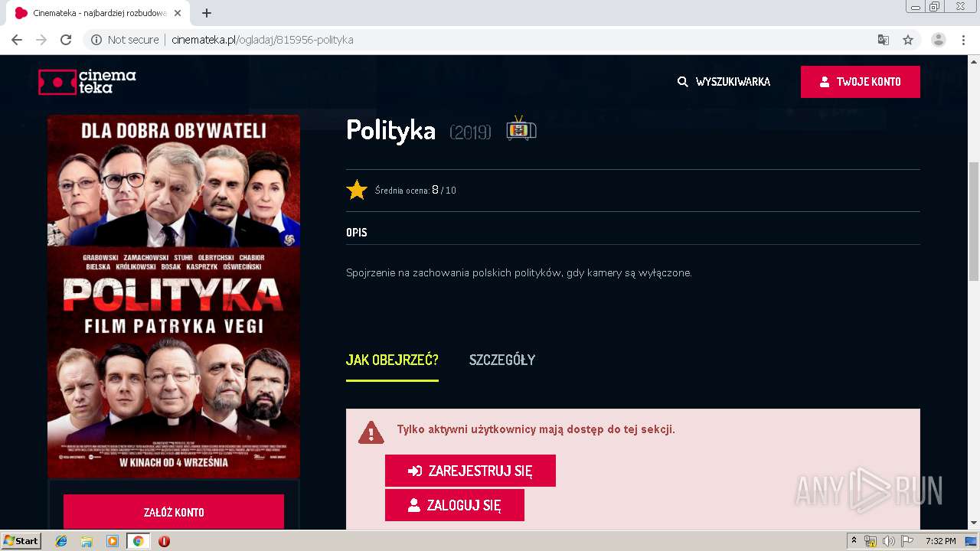Click the volume tray icon
The width and height of the screenshot is (980, 551).
click(x=888, y=541)
